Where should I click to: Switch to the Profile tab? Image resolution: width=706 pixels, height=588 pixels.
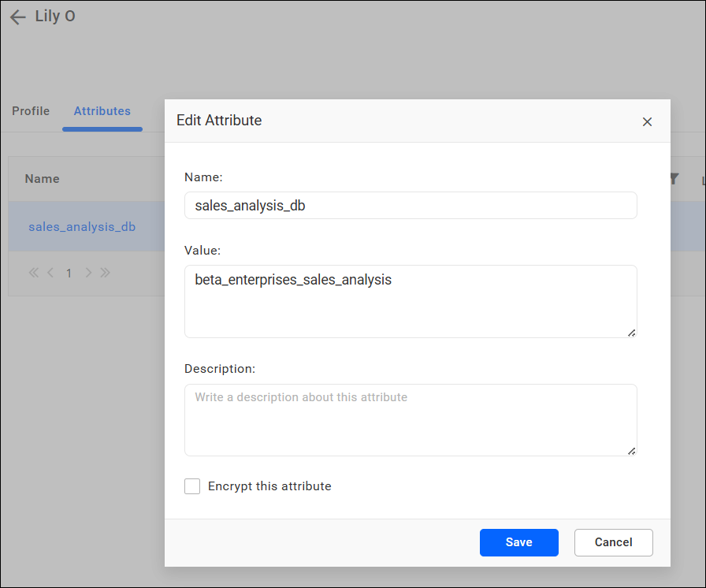pos(31,111)
